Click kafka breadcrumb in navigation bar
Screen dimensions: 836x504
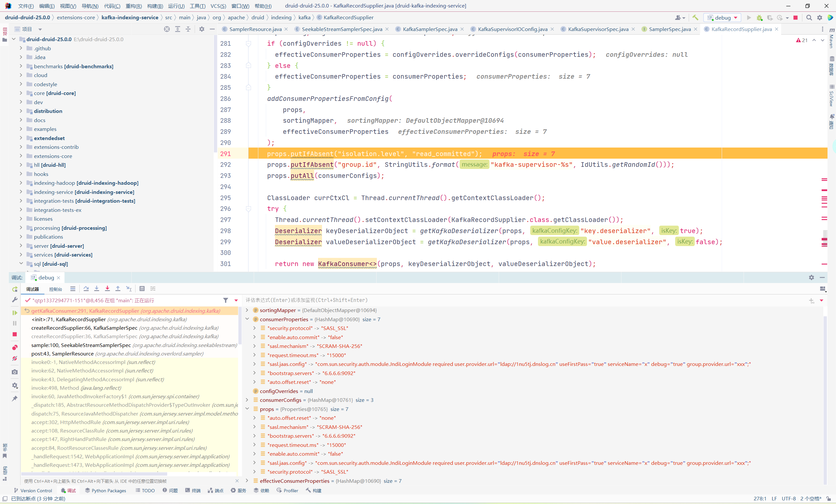[x=304, y=17]
